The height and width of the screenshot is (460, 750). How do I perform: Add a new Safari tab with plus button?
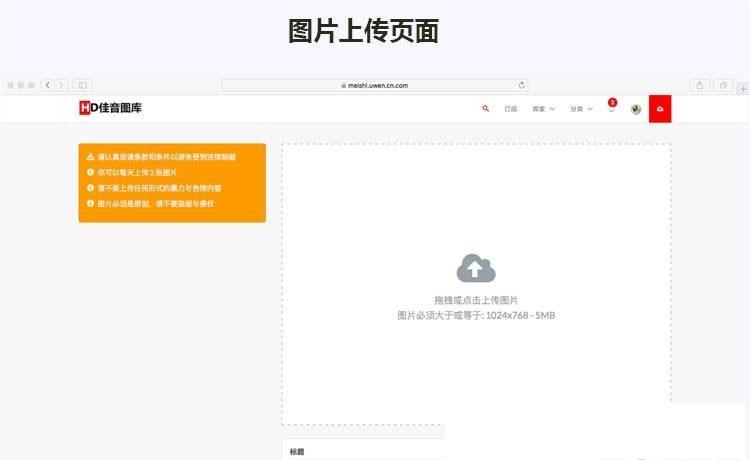pyautogui.click(x=742, y=88)
